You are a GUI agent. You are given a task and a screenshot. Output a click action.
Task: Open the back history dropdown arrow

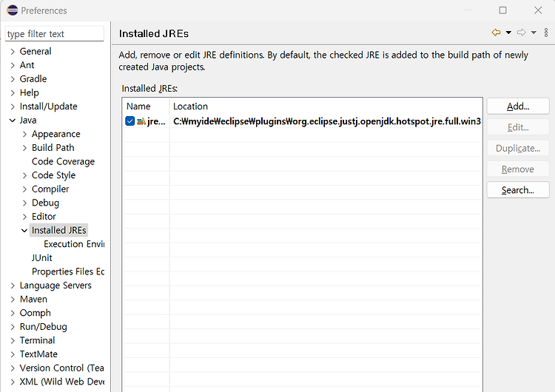[x=508, y=33]
